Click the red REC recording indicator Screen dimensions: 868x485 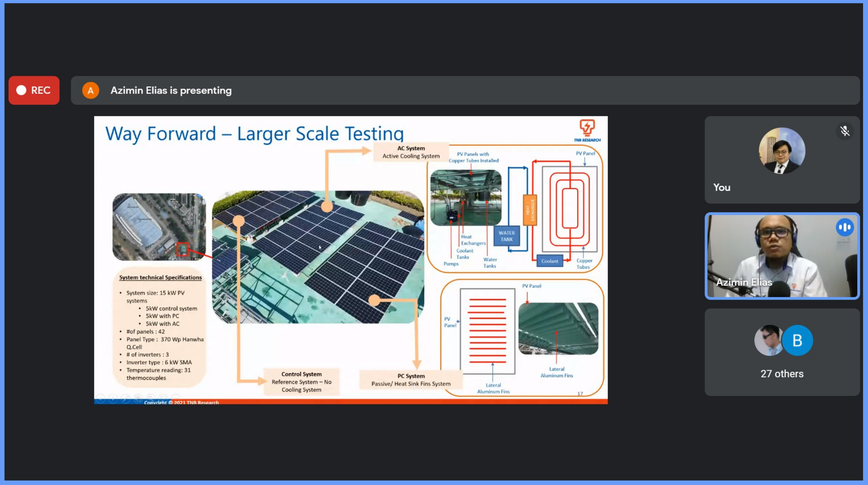[34, 90]
